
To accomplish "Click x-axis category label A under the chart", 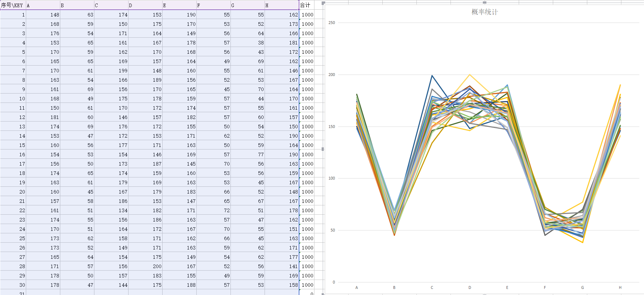I will click(356, 287).
